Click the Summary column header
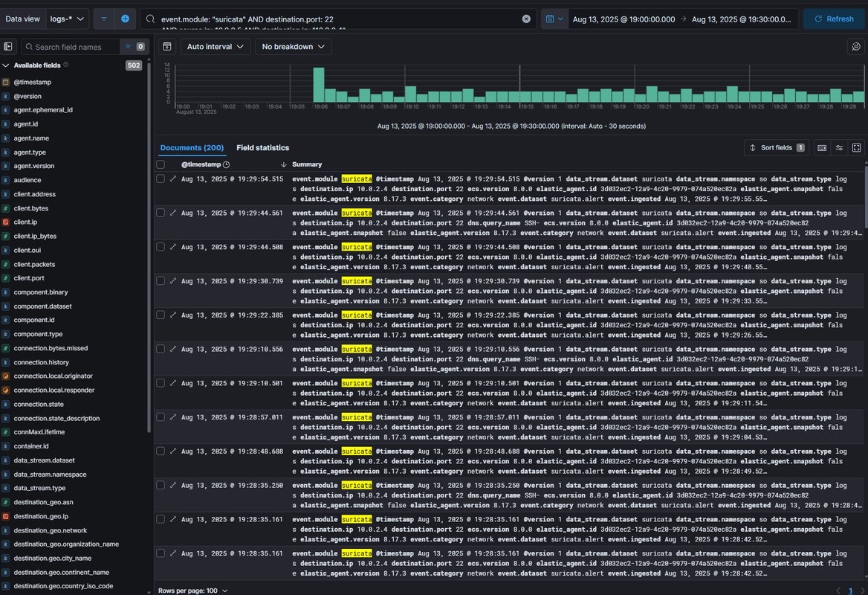 point(307,164)
